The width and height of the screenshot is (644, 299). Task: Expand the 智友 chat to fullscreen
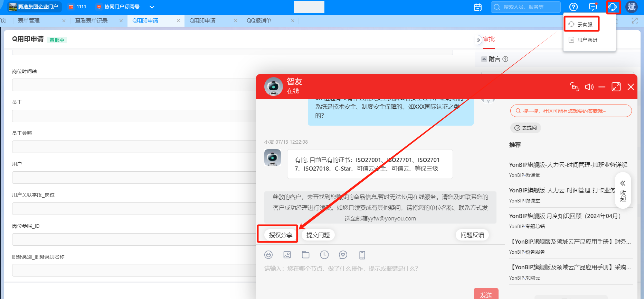pos(616,87)
